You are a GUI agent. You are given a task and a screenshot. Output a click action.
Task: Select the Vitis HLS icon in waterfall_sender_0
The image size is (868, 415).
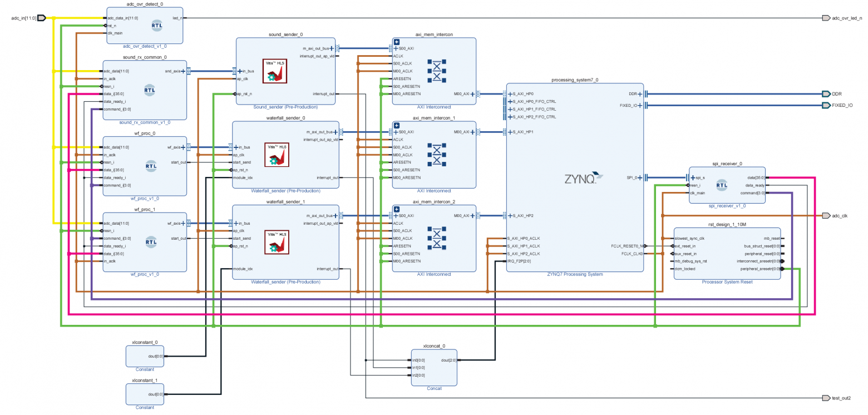[x=277, y=155]
